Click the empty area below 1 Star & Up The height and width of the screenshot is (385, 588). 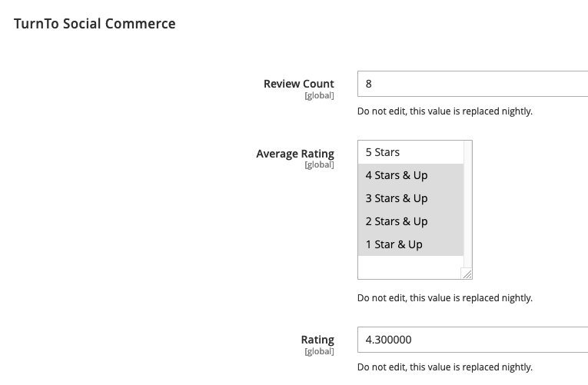click(410, 266)
